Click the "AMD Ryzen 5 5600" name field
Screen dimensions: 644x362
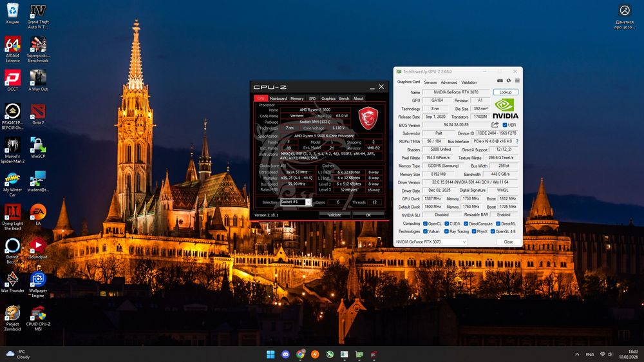click(x=315, y=110)
